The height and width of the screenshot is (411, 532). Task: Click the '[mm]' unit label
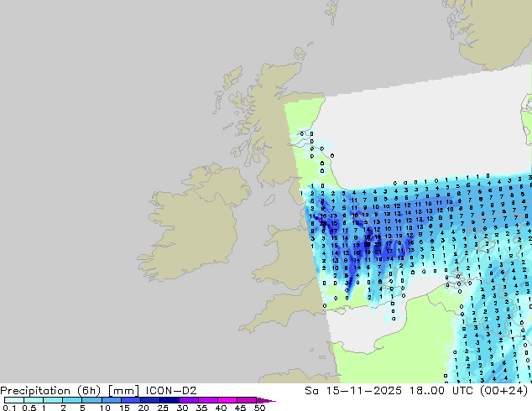(x=123, y=391)
